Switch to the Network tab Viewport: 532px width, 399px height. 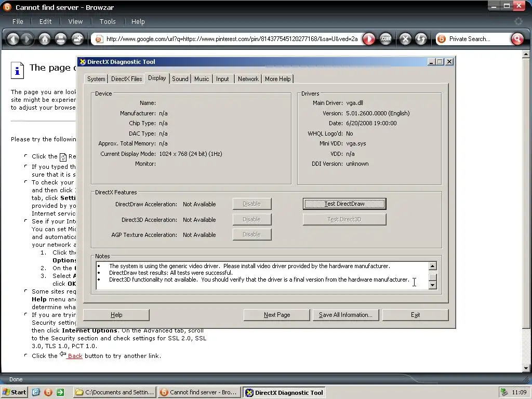tap(248, 79)
